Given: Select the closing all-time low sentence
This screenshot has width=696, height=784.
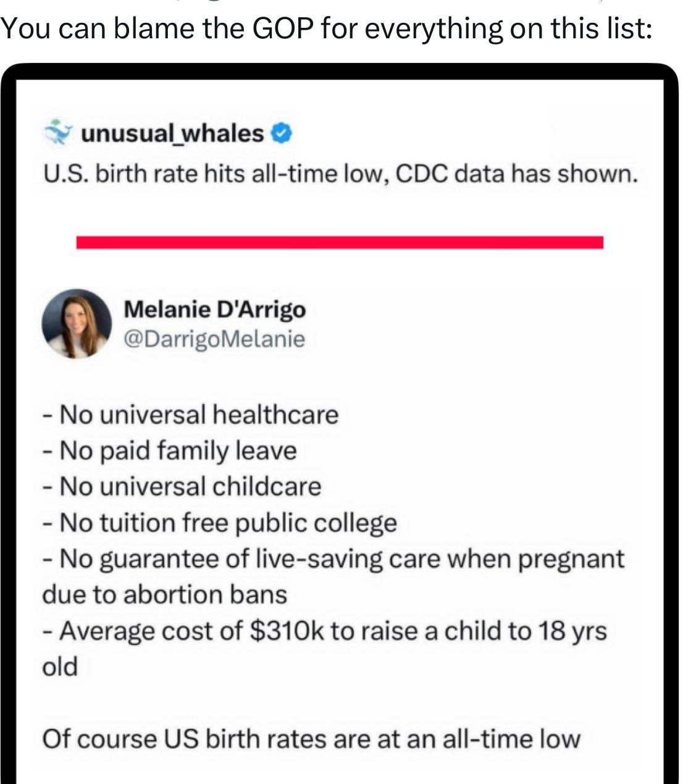Looking at the screenshot, I should pos(311,739).
